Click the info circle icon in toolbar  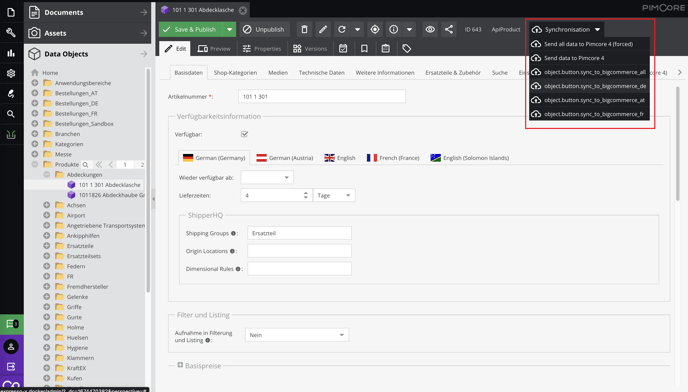(394, 29)
